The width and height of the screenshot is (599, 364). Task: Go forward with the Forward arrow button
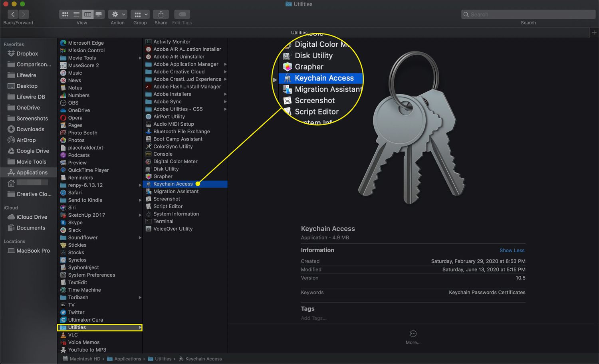24,14
